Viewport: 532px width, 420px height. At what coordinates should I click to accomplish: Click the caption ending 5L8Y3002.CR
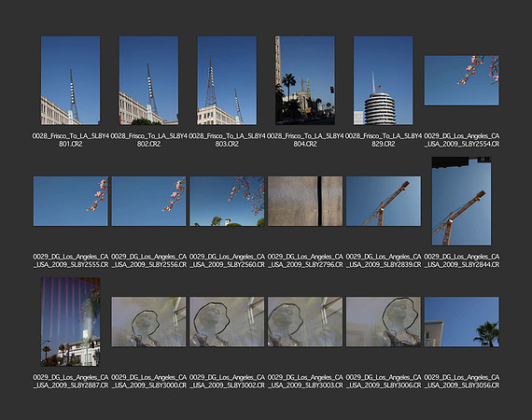(x=227, y=382)
